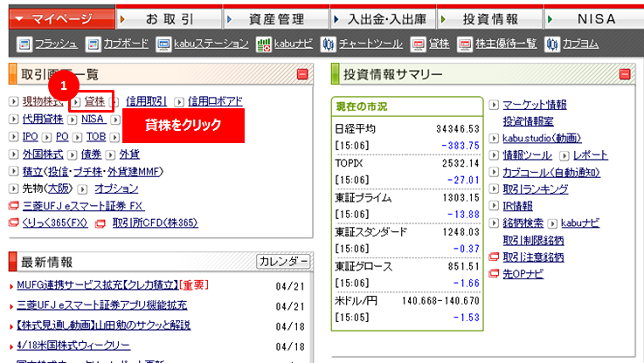644x363 pixels.
Task: Open the マイページ tab
Action: coord(62,18)
